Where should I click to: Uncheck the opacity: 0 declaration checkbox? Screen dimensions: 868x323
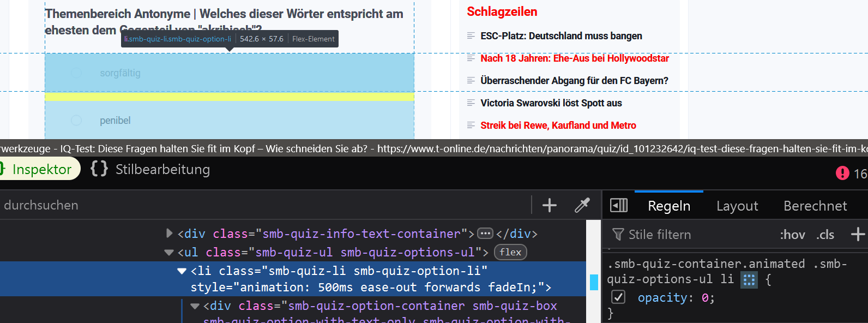pos(618,297)
